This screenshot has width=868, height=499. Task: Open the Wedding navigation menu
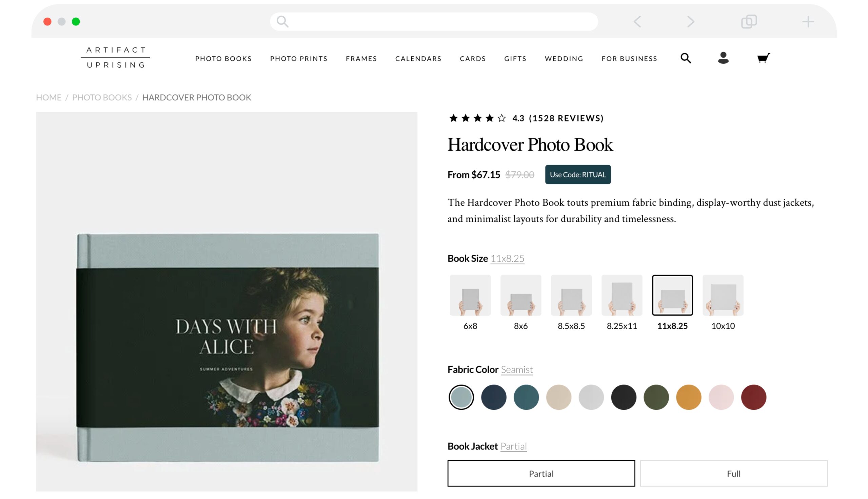(x=564, y=59)
